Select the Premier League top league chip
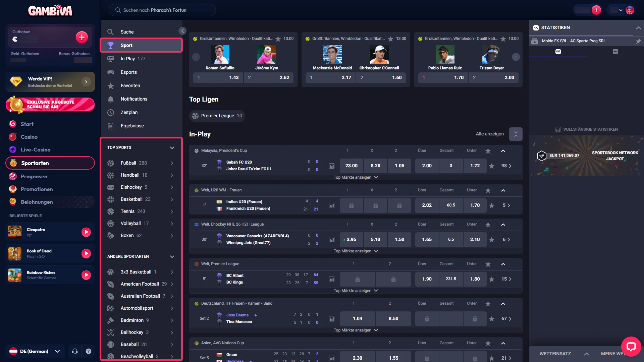 point(217,116)
